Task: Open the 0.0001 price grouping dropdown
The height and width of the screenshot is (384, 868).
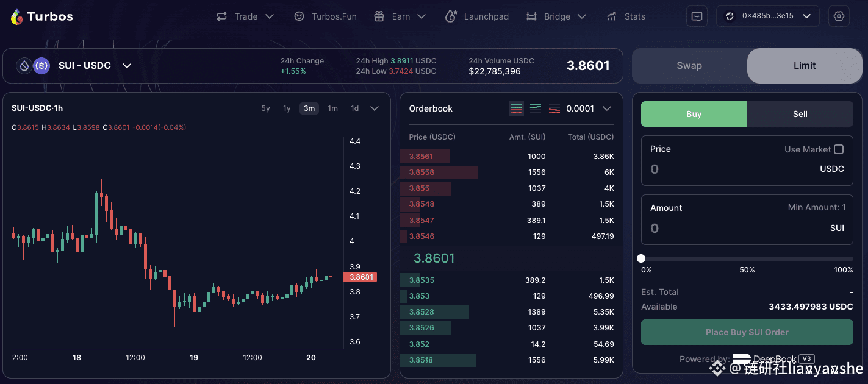Action: [589, 108]
